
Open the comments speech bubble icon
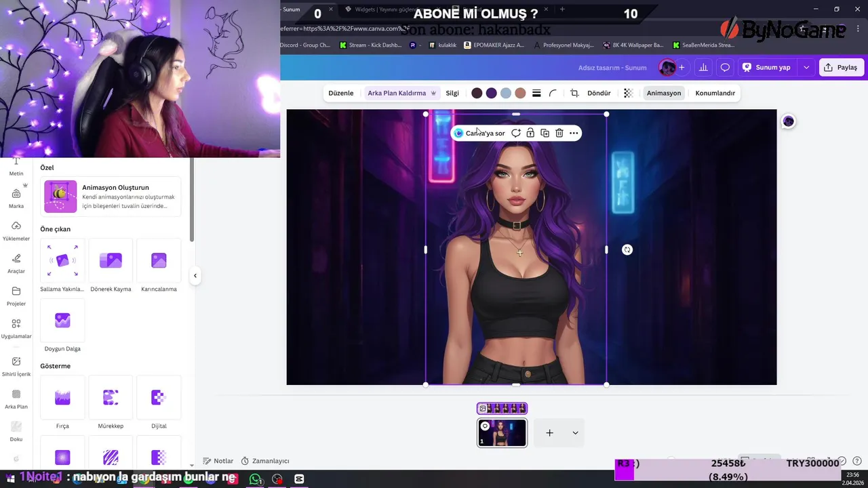click(x=725, y=67)
